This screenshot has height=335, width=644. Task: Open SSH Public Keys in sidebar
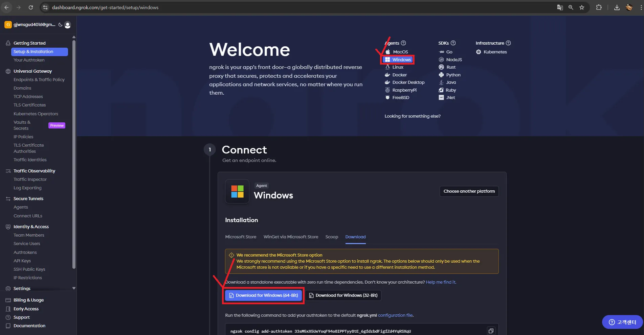point(29,269)
